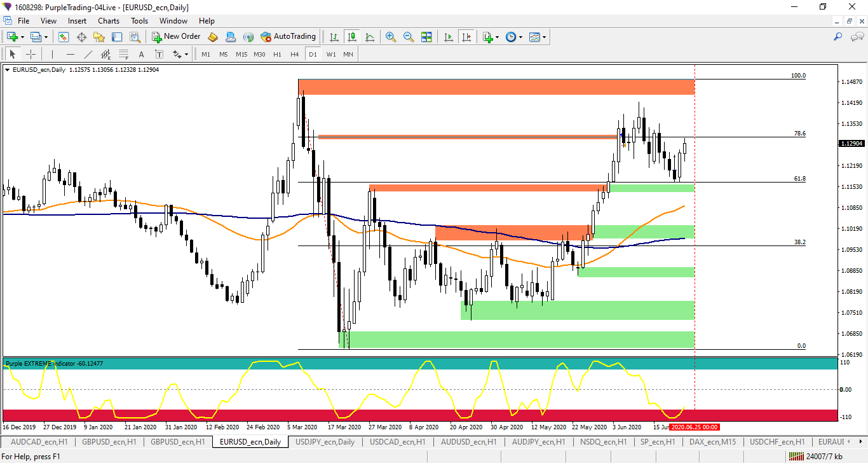Select the Fibonacci retracement tool
The image size is (868, 463).
(123, 54)
